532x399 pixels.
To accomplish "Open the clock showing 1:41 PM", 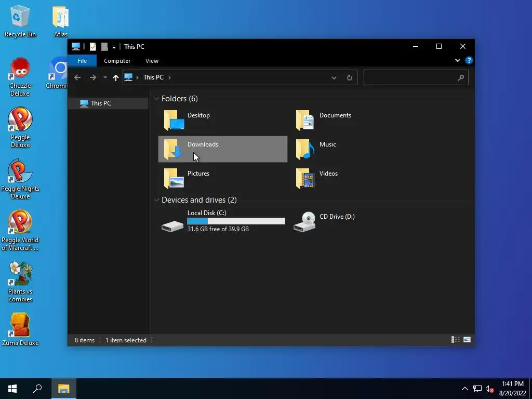I will (x=512, y=389).
